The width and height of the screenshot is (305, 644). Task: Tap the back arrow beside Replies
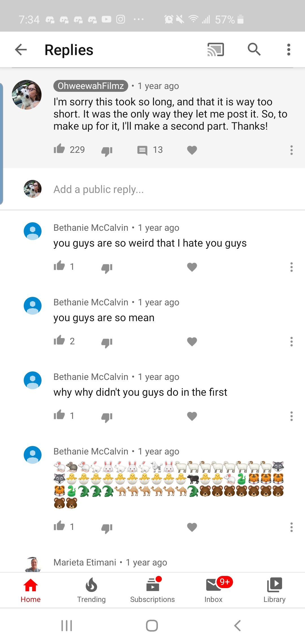point(21,50)
